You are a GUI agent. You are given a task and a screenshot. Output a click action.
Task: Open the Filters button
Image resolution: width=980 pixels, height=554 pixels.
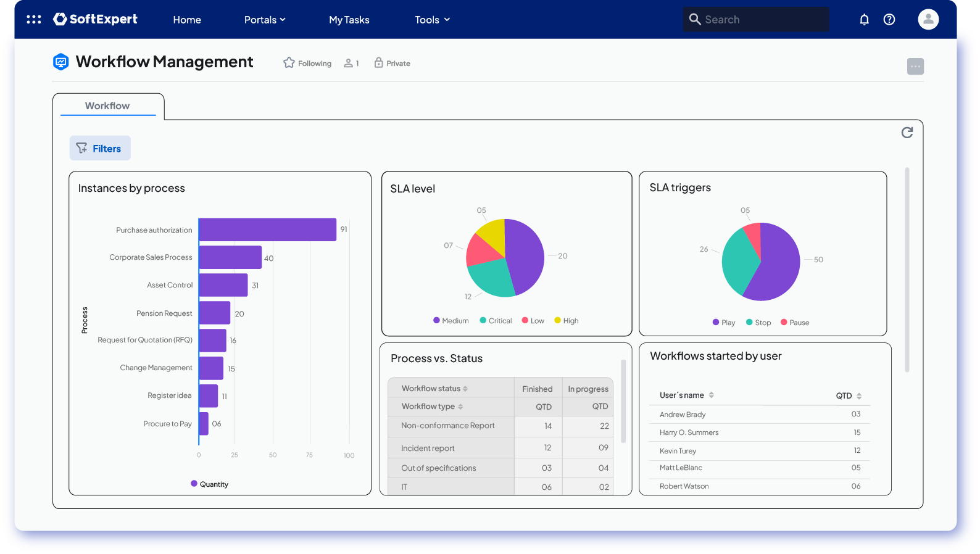point(100,149)
